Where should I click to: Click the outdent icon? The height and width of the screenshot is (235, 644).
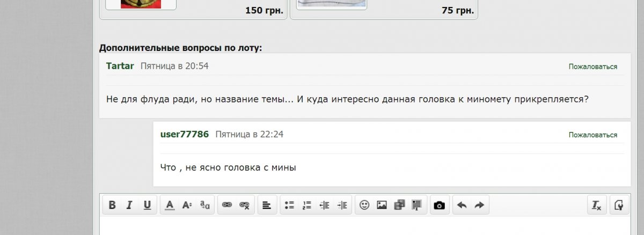pos(324,205)
